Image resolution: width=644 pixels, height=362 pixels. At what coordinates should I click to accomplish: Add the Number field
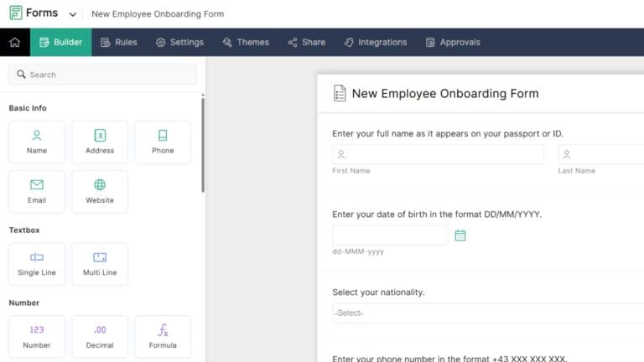37,337
